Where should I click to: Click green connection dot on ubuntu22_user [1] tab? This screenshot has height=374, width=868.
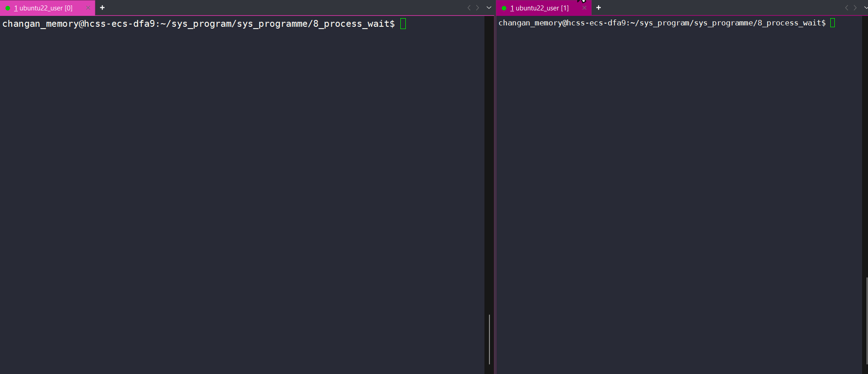click(504, 8)
